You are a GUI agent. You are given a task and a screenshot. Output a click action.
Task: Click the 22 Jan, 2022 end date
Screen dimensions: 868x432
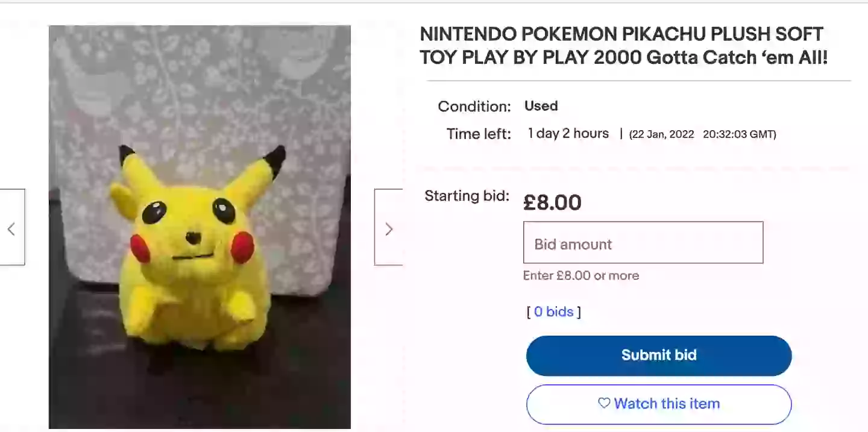click(x=662, y=134)
